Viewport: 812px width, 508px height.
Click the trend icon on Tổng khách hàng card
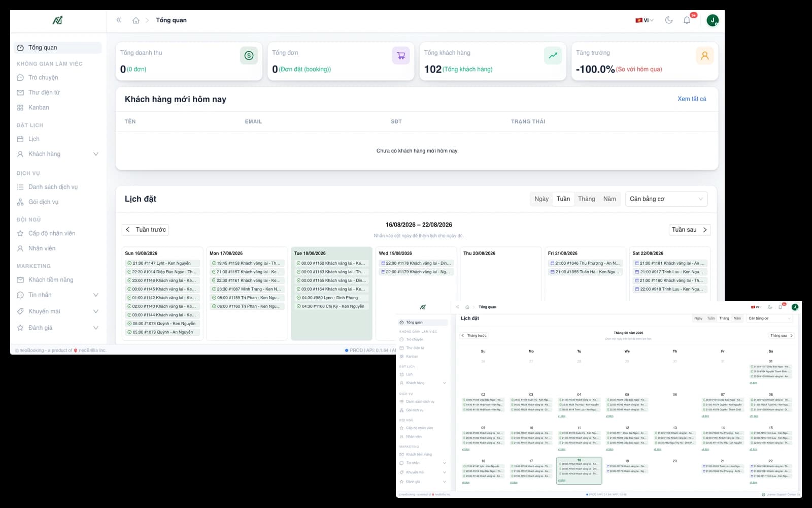coord(553,55)
